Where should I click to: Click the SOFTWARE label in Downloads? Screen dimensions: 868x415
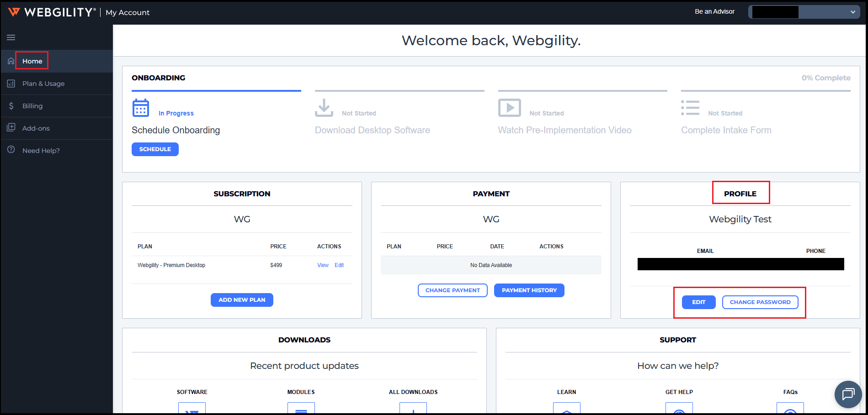(192, 392)
